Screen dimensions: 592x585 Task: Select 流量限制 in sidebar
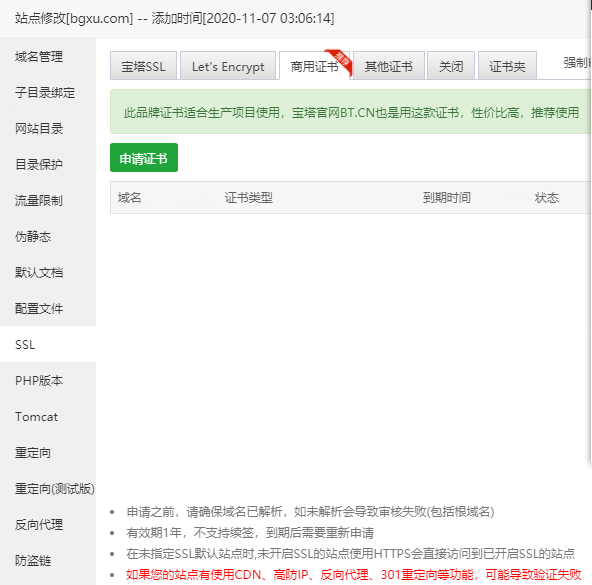tap(39, 201)
